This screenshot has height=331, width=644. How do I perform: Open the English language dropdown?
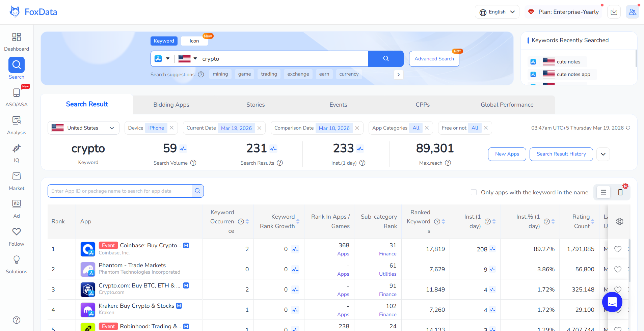[x=497, y=11]
